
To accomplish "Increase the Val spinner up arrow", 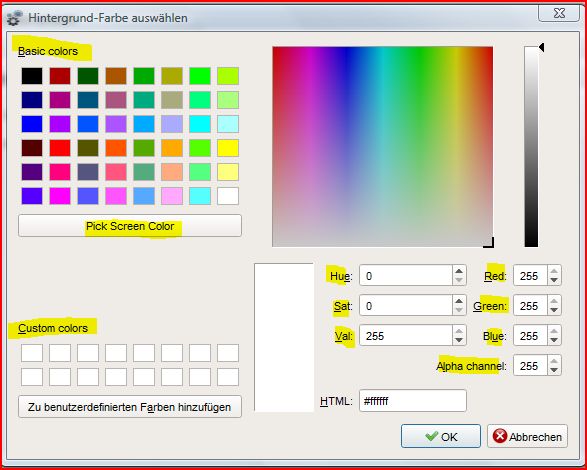I will tap(459, 330).
